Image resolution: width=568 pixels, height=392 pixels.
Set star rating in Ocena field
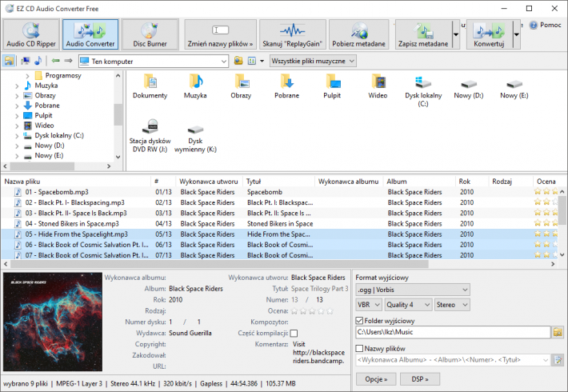[x=312, y=311]
